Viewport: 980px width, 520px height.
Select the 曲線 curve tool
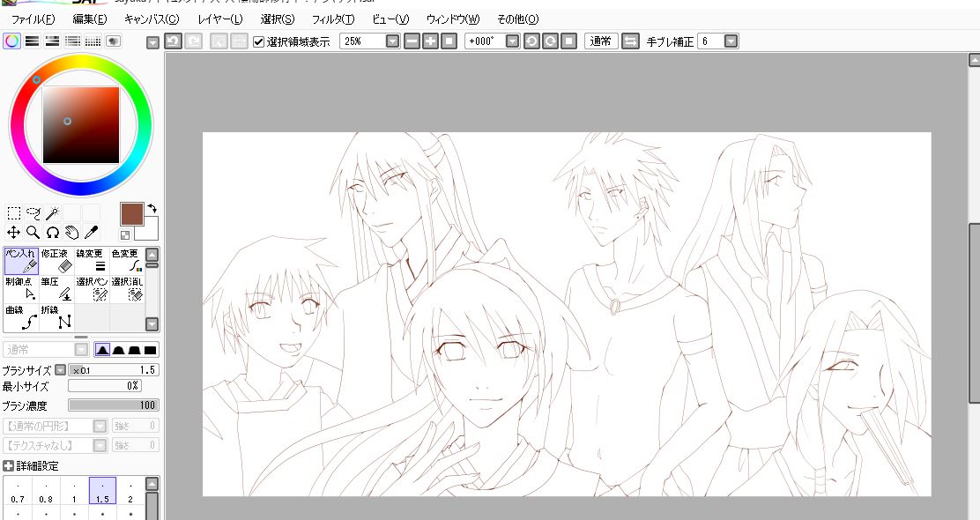pos(21,317)
